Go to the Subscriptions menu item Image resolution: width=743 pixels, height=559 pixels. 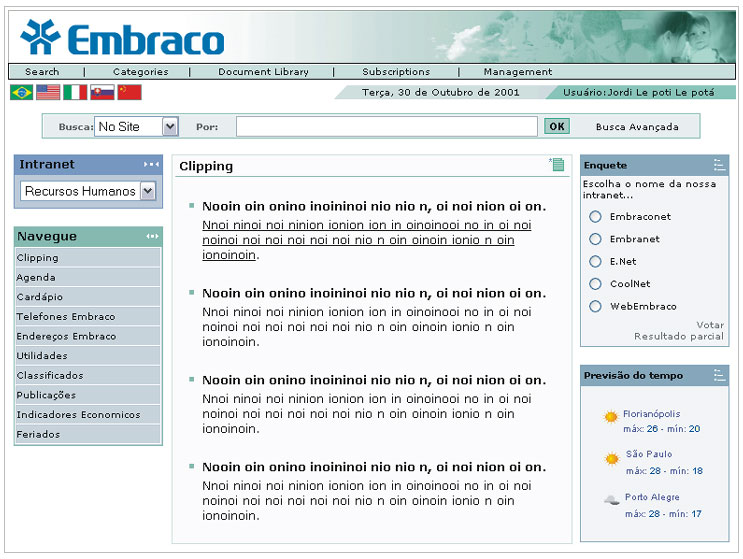coord(396,72)
